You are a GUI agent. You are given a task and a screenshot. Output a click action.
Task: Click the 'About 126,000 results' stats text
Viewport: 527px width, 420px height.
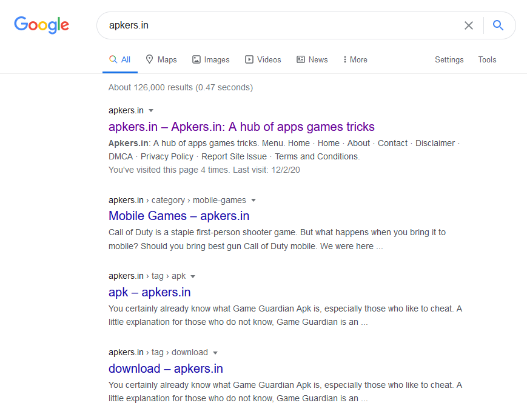[181, 88]
